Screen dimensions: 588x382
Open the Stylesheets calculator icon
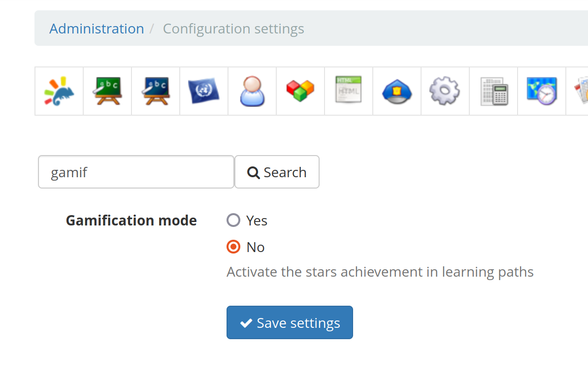[x=493, y=91]
